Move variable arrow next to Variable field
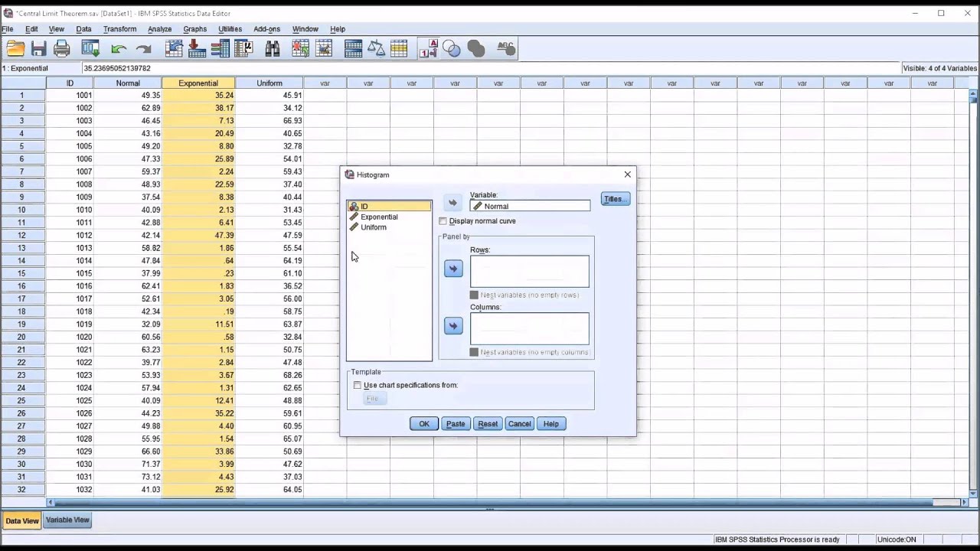This screenshot has width=980, height=551. click(452, 203)
